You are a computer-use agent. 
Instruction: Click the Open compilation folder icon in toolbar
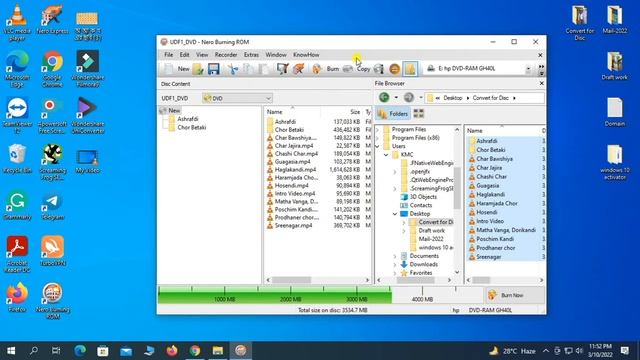coord(198,69)
